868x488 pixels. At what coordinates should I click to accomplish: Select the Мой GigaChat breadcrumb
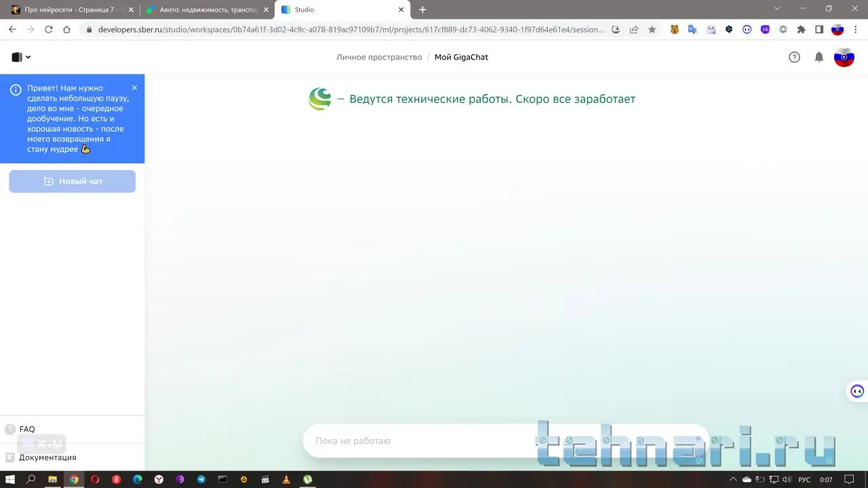pyautogui.click(x=461, y=57)
